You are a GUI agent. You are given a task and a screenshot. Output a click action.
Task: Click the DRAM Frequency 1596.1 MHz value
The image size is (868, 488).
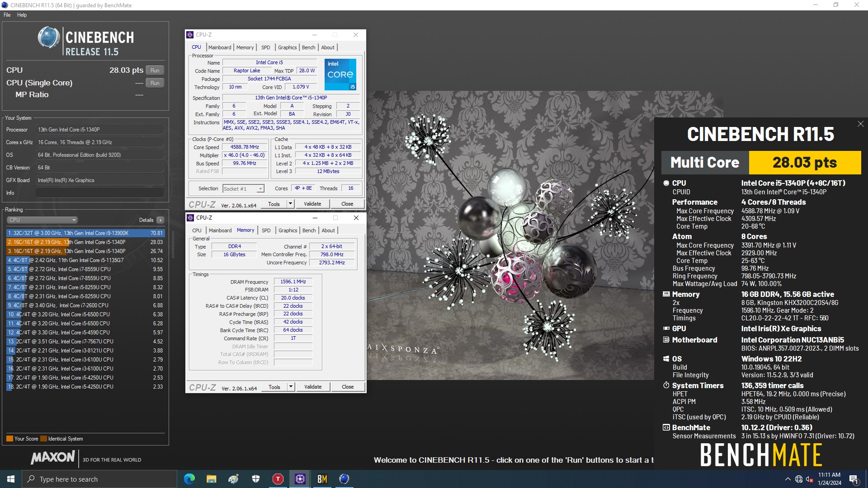tap(293, 282)
